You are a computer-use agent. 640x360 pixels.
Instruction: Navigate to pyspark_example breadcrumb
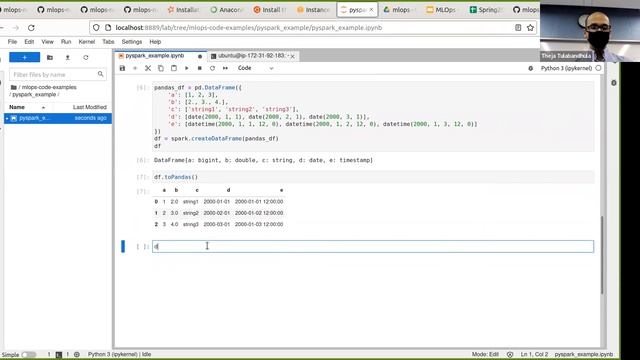34,94
